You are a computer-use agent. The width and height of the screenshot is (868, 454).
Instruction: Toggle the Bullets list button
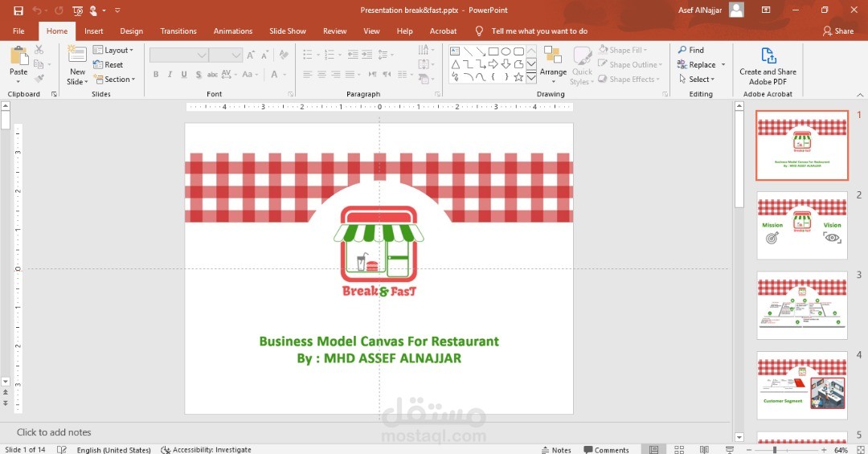click(307, 55)
